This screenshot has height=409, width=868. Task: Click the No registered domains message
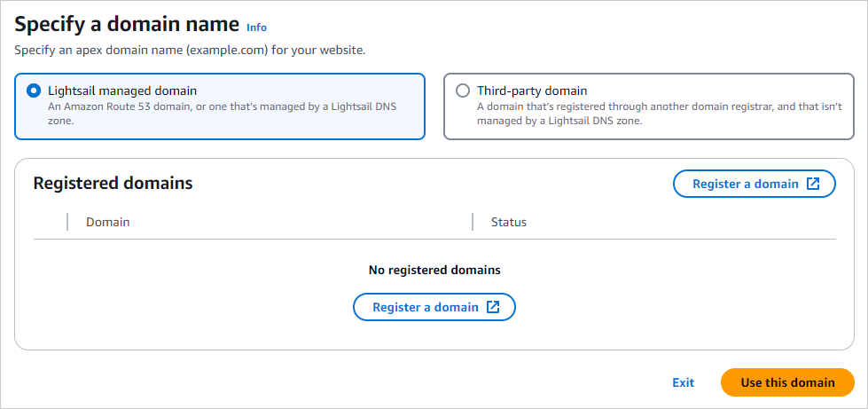click(434, 270)
